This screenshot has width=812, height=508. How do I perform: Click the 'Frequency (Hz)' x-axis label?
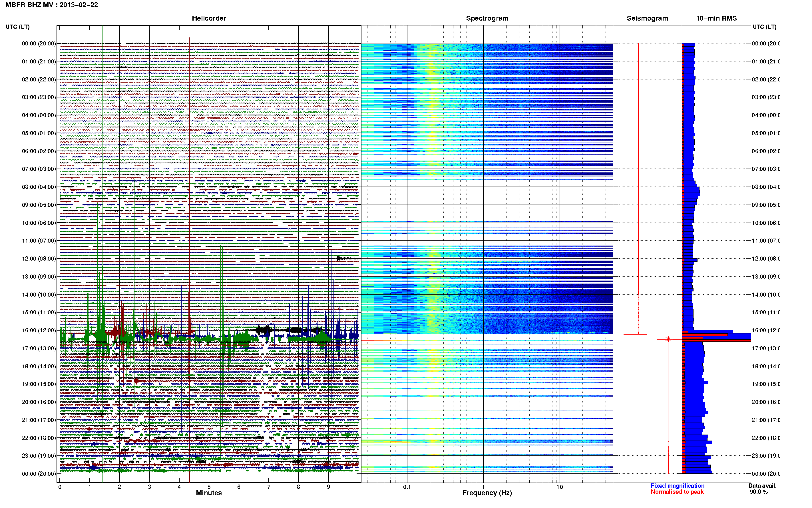[487, 493]
